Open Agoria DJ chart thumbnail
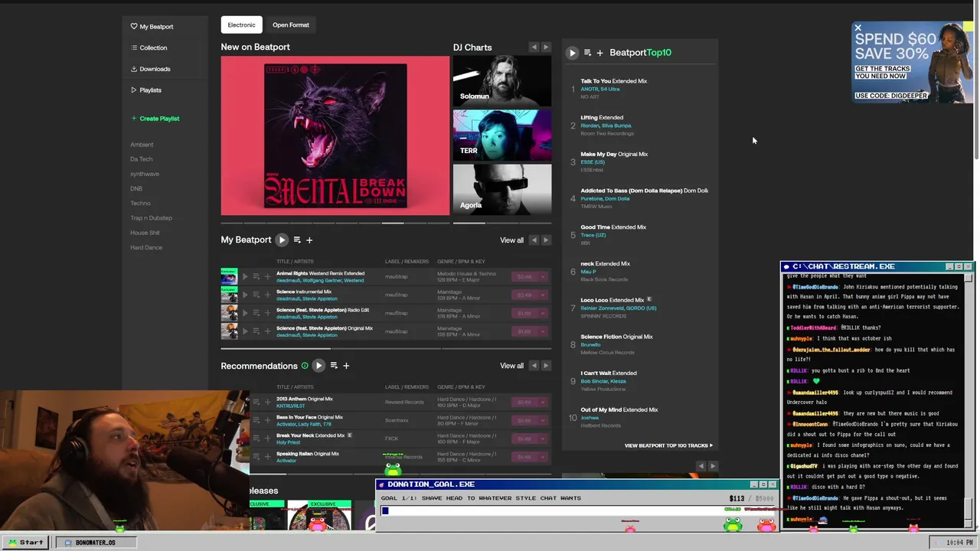The width and height of the screenshot is (980, 551). (501, 190)
